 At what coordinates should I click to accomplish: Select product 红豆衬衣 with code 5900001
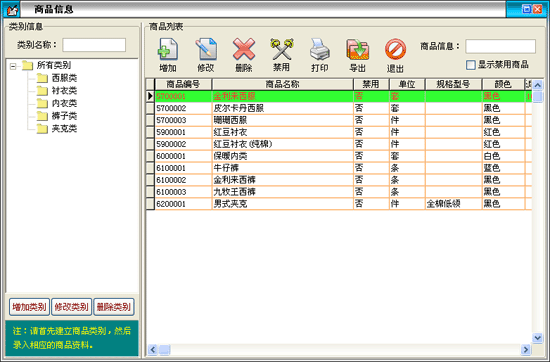tap(339, 132)
